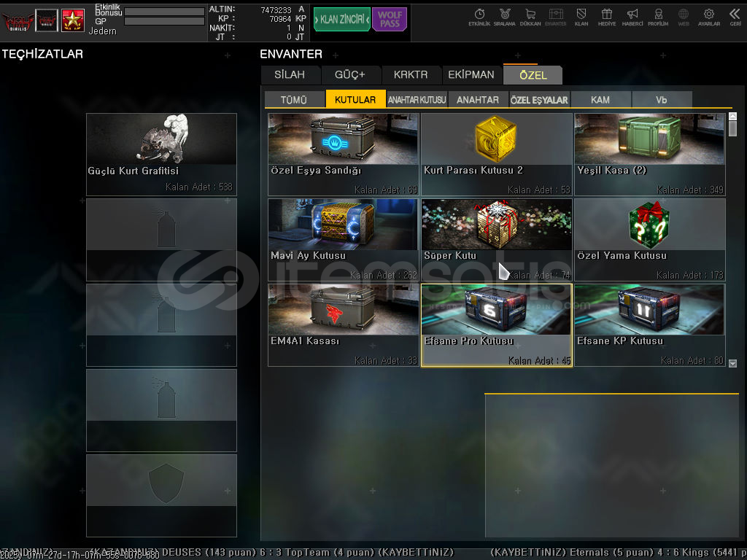Select the Kurt Parası Kutusu 2 item
The width and height of the screenshot is (747, 560).
(496, 155)
